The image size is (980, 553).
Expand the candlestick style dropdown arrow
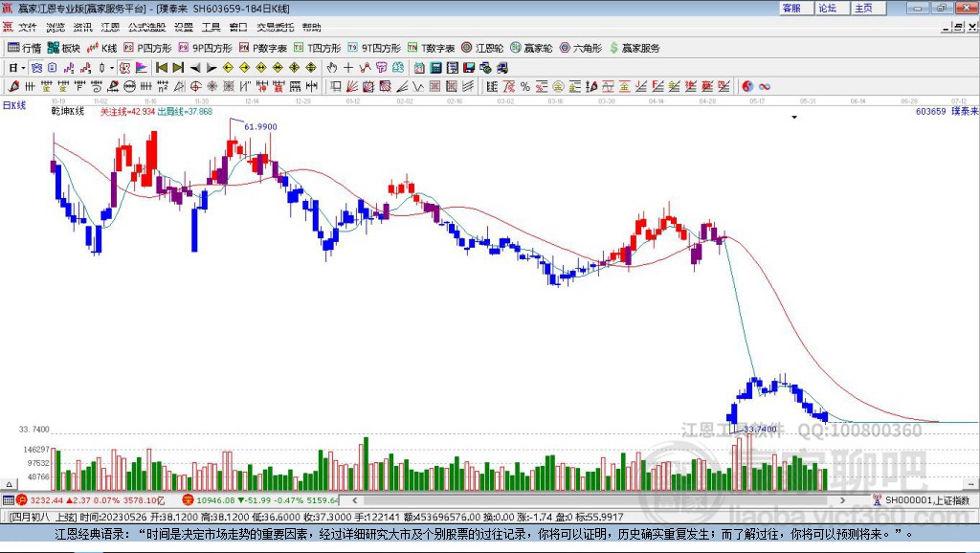112,68
